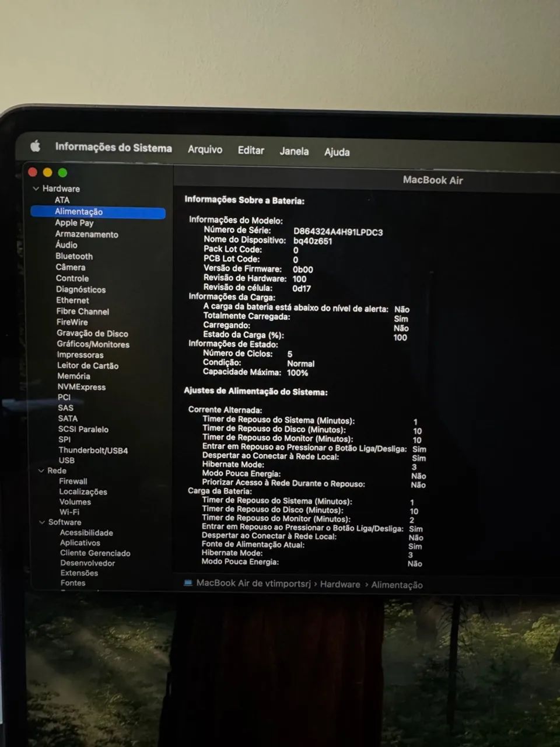Screen dimensions: 560x747
Task: Click the Ajustes de Alimentação do Sistema heading
Action: (256, 392)
